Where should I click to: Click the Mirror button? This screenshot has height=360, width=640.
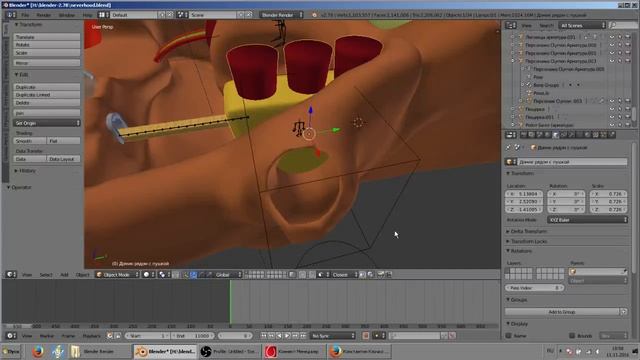tap(47, 63)
